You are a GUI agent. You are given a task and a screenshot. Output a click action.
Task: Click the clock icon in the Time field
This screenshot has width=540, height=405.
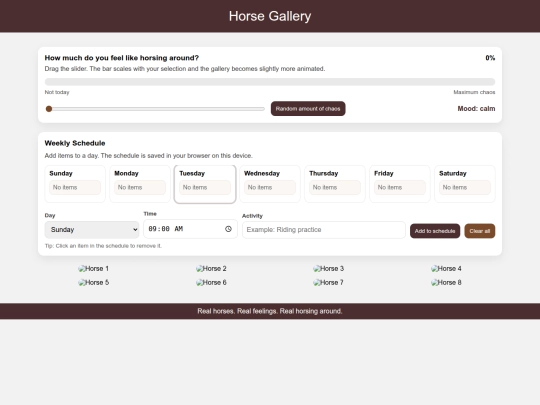coord(228,229)
